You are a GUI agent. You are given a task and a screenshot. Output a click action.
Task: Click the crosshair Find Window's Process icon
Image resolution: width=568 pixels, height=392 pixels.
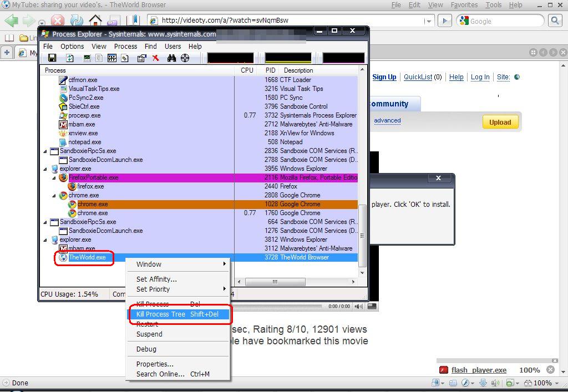(x=185, y=58)
